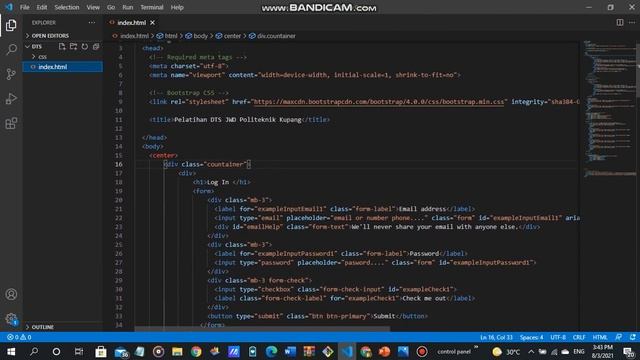Click html breadcrumb item
640x360 pixels.
[171, 36]
